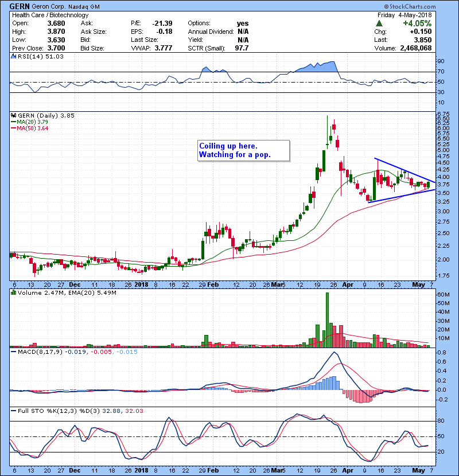
Task: Click the Prev Close value 3.700
Action: [x=56, y=48]
